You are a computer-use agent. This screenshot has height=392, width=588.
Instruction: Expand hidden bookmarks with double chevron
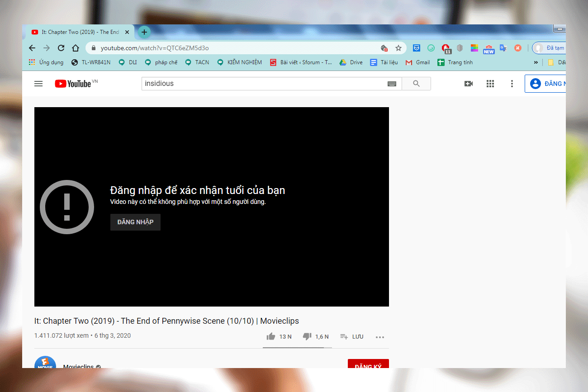536,62
